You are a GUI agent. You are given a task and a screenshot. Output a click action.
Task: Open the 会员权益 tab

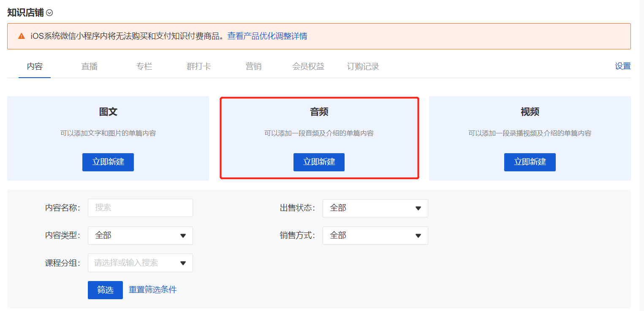coord(308,67)
